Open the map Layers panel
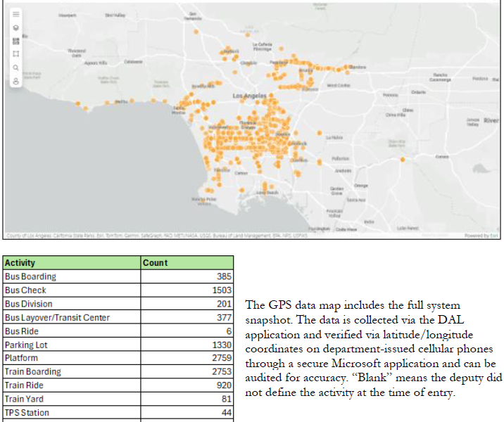 point(15,27)
